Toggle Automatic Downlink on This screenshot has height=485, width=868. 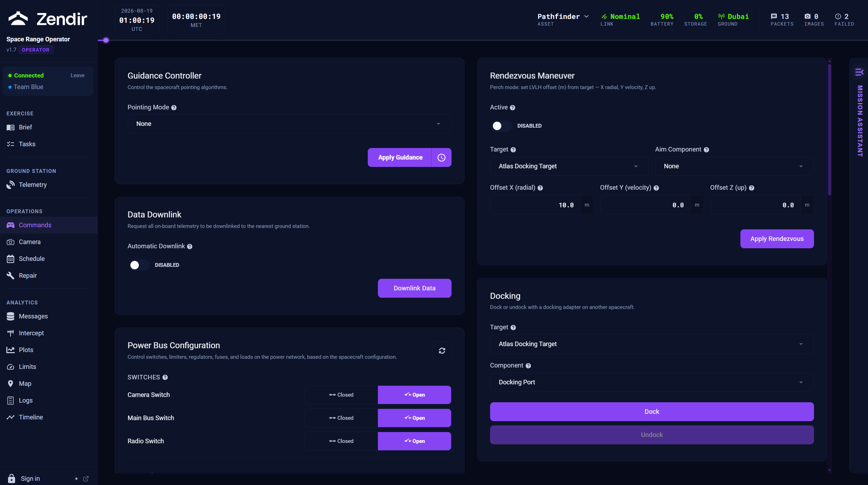[x=138, y=265]
